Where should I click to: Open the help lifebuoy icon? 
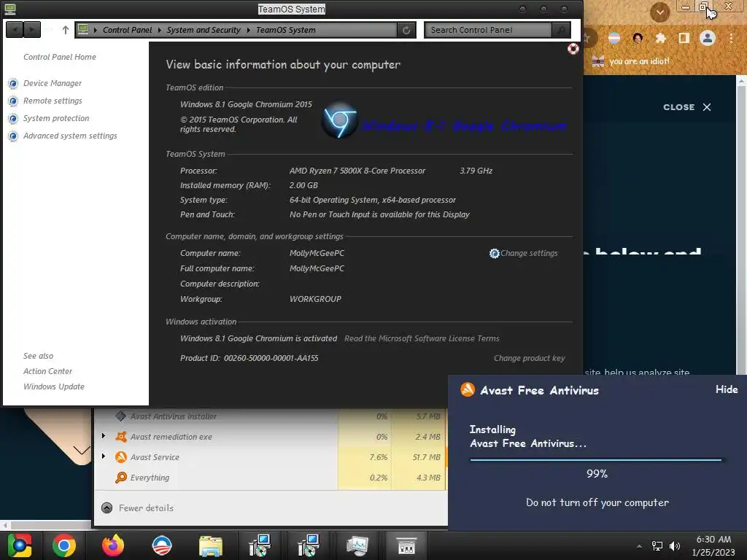point(573,49)
